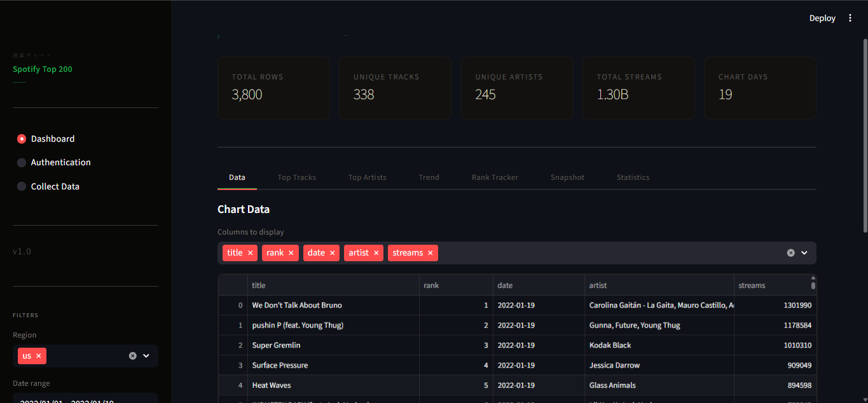This screenshot has width=868, height=403.
Task: Switch to the Top Tracks tab
Action: point(296,177)
